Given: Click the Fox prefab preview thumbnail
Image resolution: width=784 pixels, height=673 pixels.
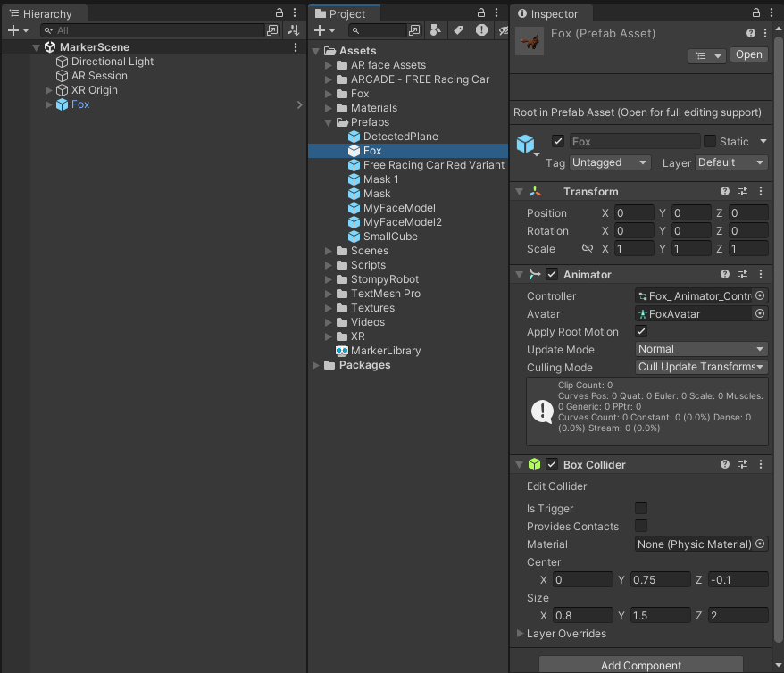Looking at the screenshot, I should click(x=530, y=41).
